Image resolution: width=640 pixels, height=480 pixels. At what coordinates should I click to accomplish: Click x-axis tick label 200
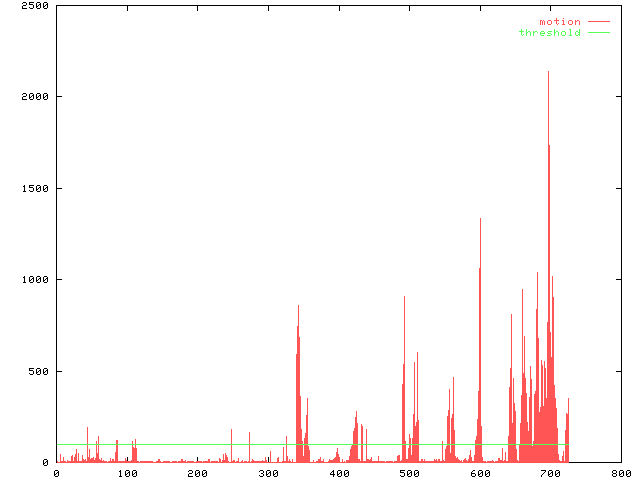coord(197,473)
